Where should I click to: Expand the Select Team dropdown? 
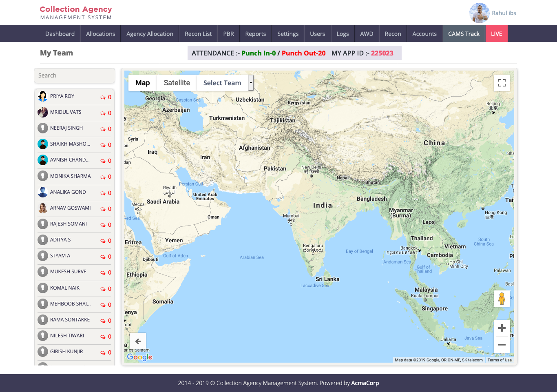[222, 83]
